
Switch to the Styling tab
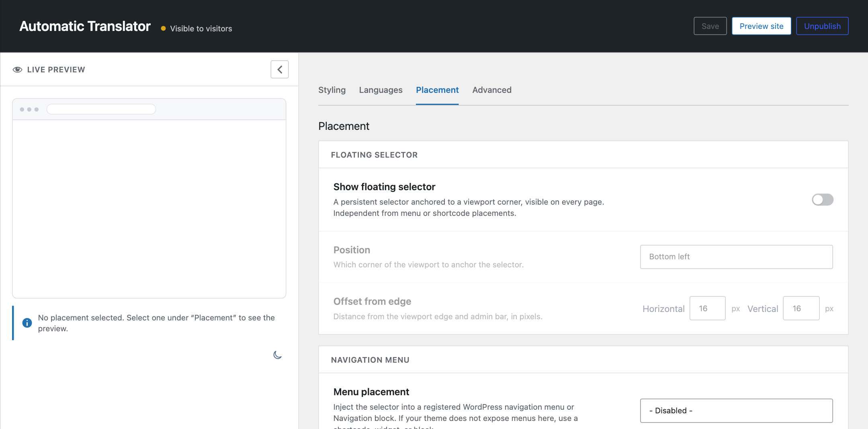(x=332, y=90)
